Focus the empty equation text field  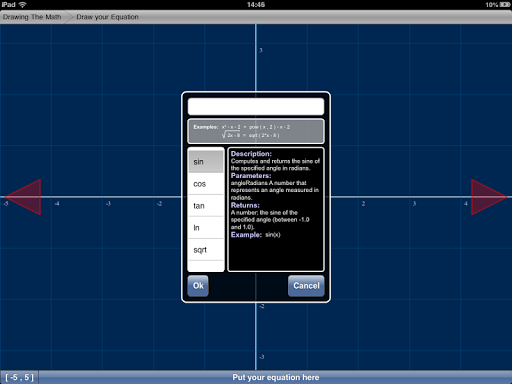click(x=256, y=107)
